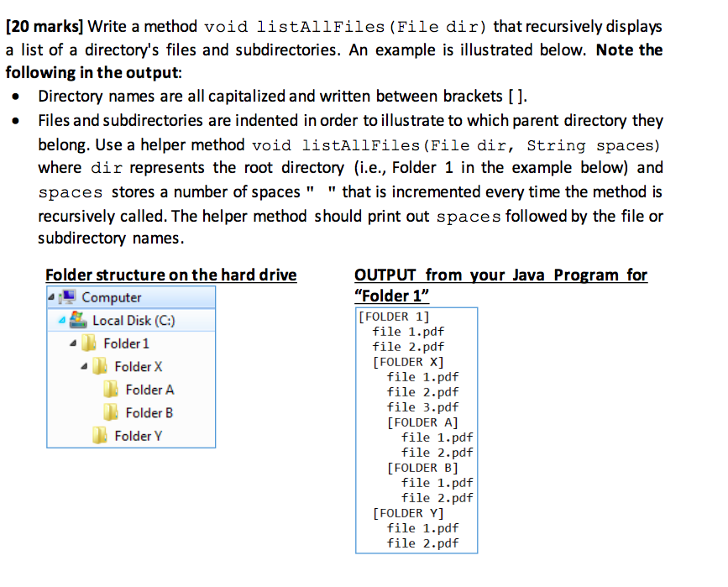Collapse the Folder 1 node
The image size is (728, 587).
(x=74, y=343)
